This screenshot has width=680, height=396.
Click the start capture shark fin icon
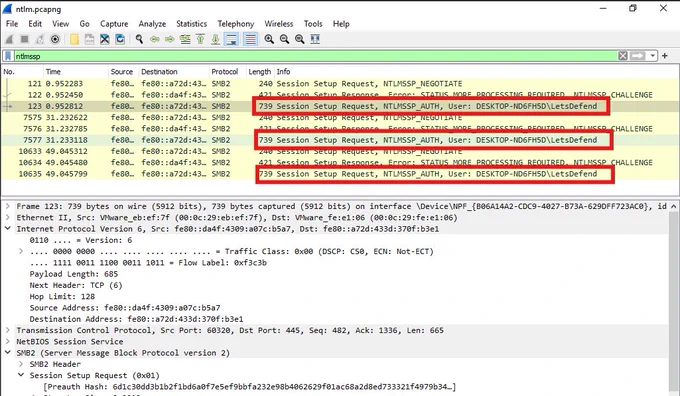[9, 39]
